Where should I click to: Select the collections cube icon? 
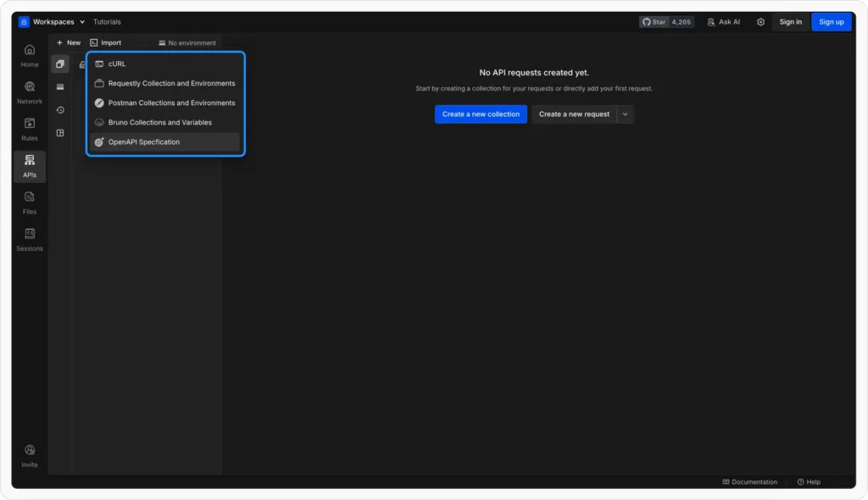pyautogui.click(x=59, y=64)
